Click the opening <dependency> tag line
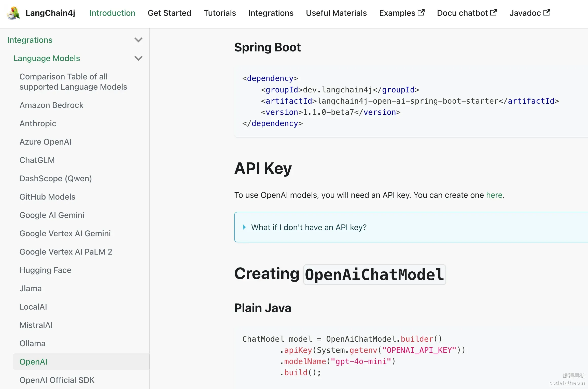The image size is (588, 389). [x=270, y=78]
